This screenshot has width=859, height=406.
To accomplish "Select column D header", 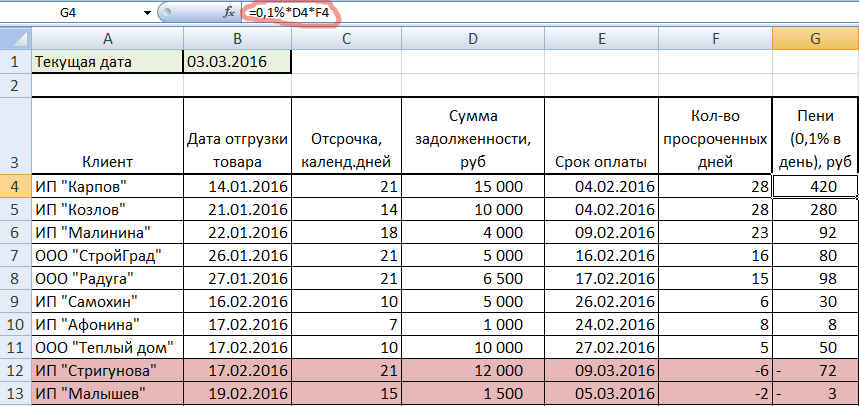I will click(x=473, y=38).
